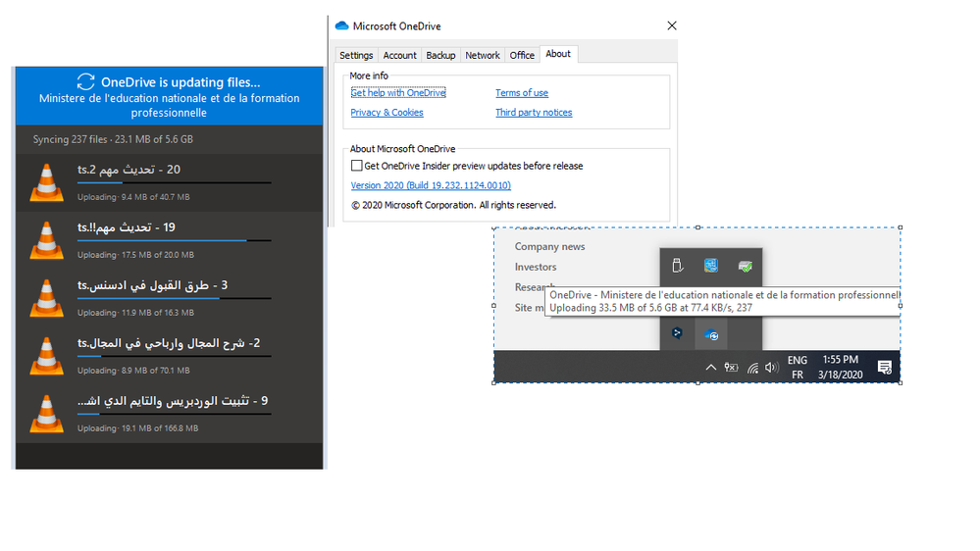Screen dimensions: 980x551
Task: Open the notification action center icon
Action: coord(885,368)
